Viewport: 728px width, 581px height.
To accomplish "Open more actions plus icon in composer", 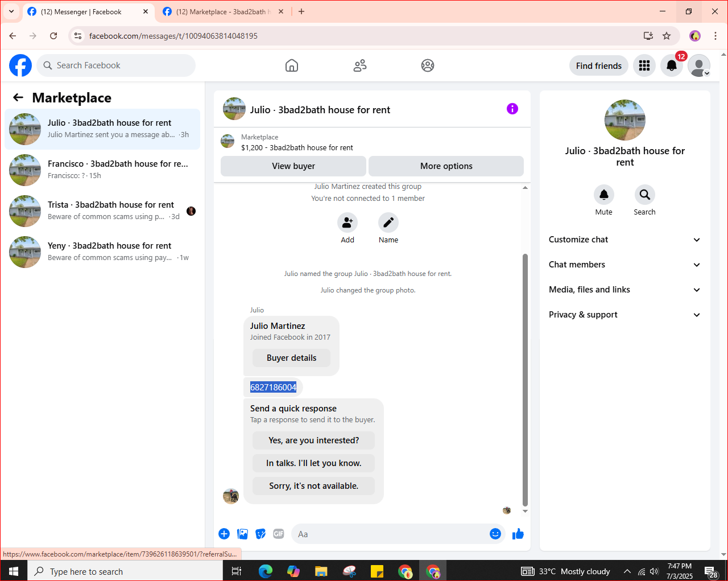I will click(224, 534).
